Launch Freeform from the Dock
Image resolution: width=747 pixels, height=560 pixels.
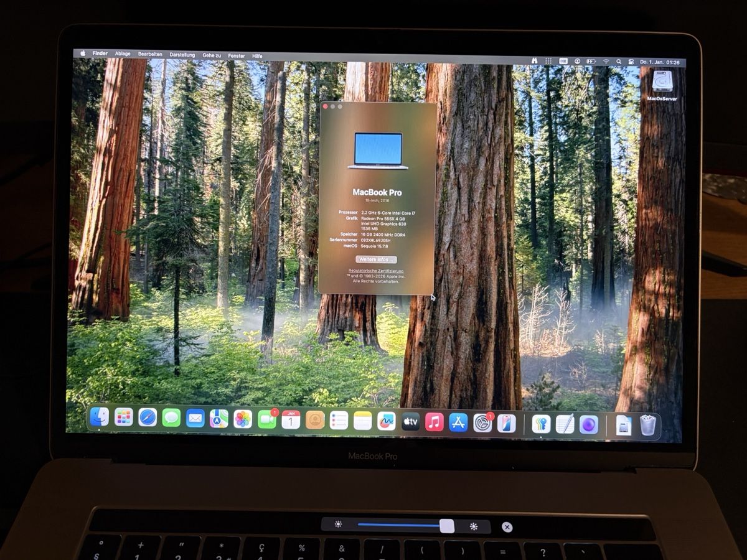[x=387, y=421]
